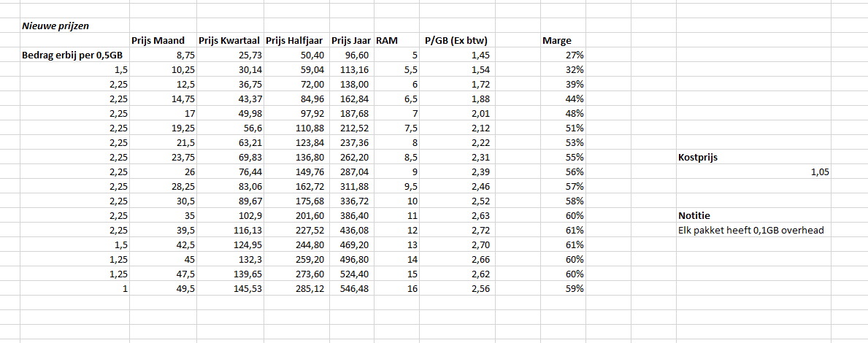
Task: Click the 'Notitie' label cell
Action: click(694, 215)
